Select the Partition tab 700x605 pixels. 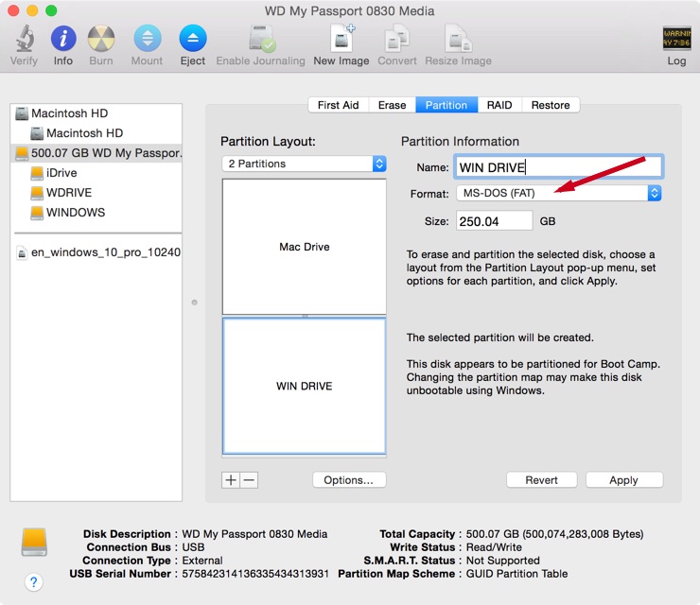pos(446,105)
